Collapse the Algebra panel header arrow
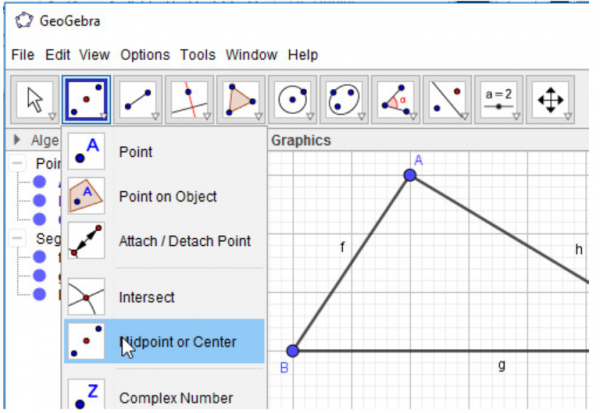Viewport: 600px width, 413px height. coord(17,141)
